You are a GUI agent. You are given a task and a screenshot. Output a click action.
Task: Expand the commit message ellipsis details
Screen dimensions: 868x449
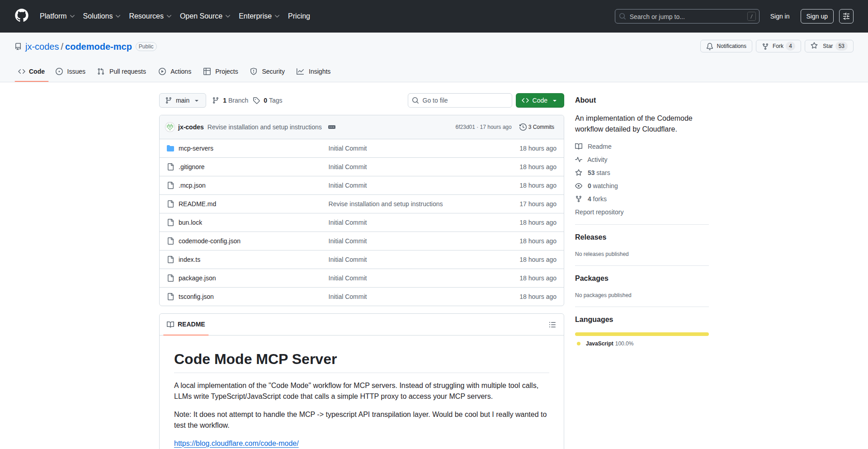click(x=332, y=127)
